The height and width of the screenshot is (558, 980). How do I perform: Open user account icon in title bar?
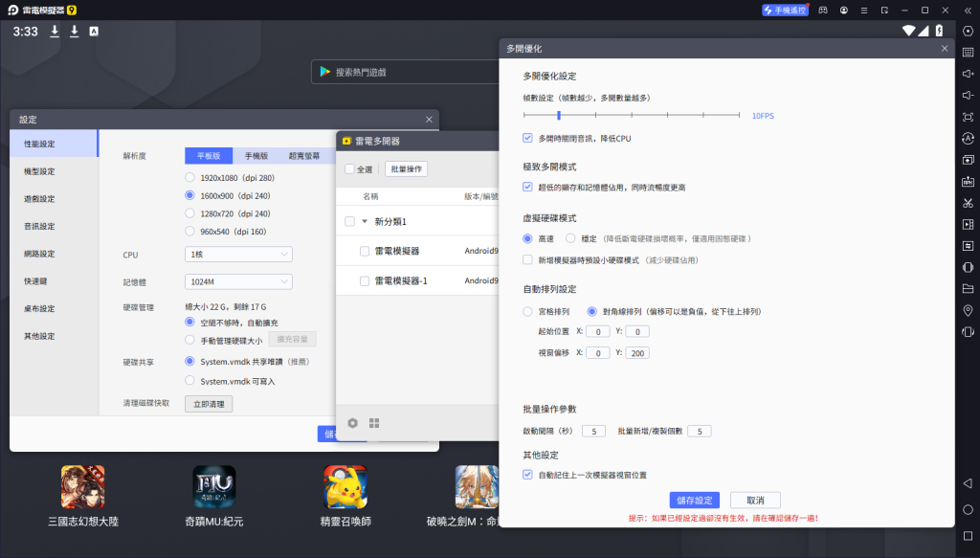[844, 10]
